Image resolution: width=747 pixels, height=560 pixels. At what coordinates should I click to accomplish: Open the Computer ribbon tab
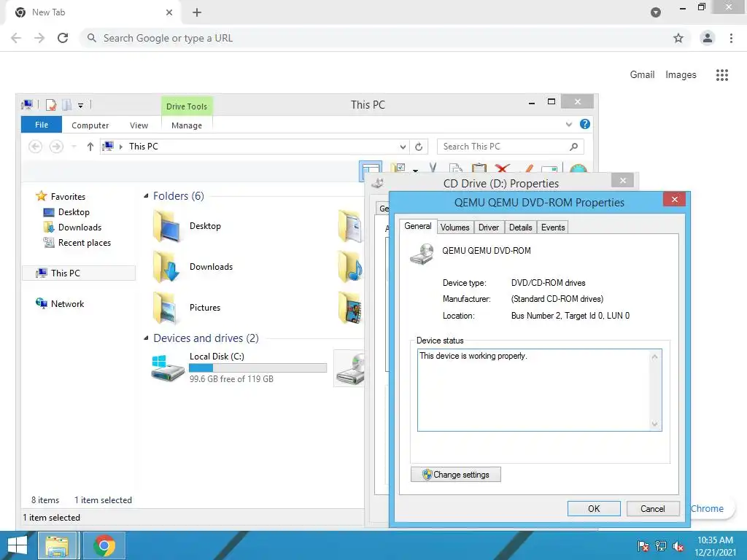90,125
